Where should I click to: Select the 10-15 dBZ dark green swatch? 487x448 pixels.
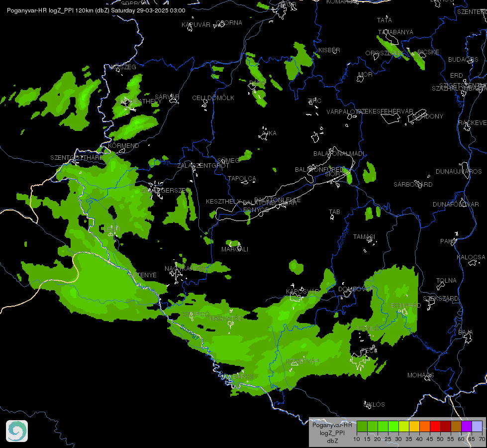tap(362, 426)
